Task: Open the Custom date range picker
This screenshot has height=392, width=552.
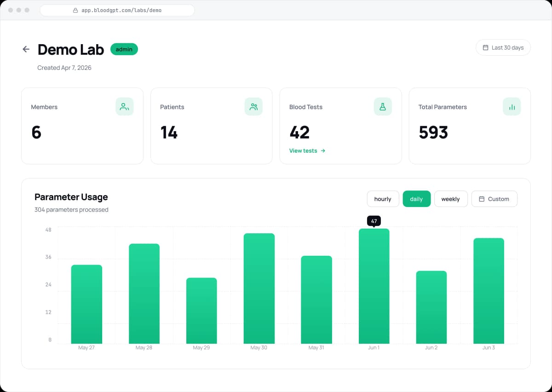Action: click(x=494, y=199)
